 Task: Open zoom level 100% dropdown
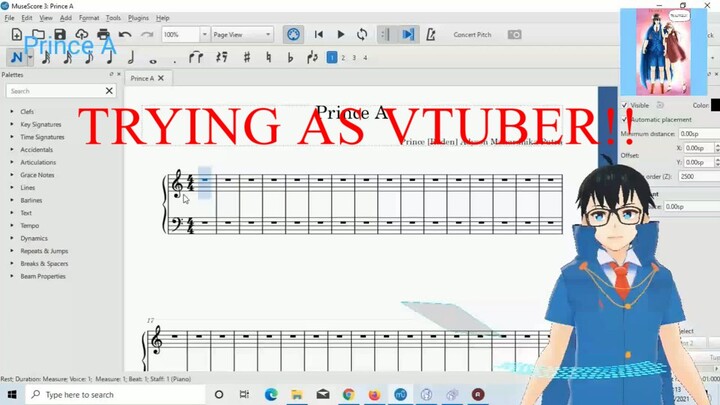(x=205, y=34)
